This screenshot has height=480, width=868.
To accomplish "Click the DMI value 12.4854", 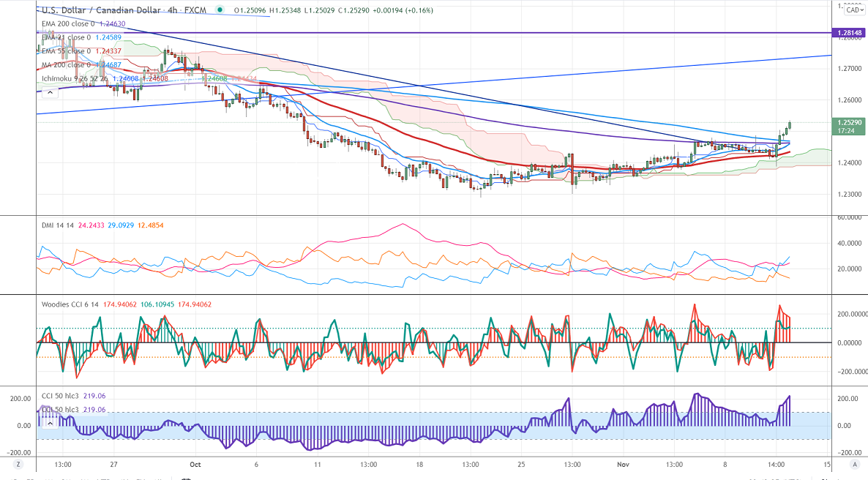I will (x=151, y=225).
